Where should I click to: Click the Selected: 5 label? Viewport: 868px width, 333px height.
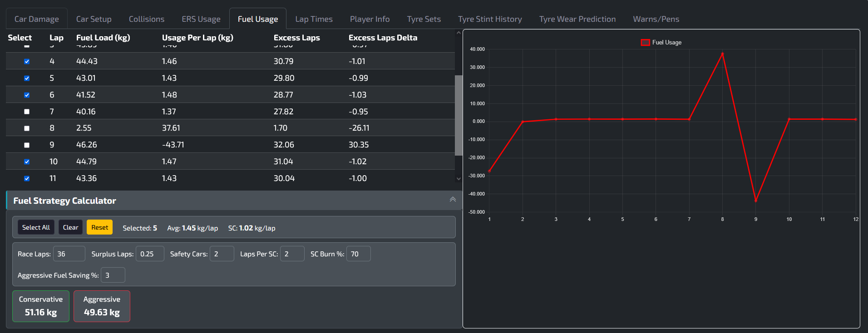point(140,228)
